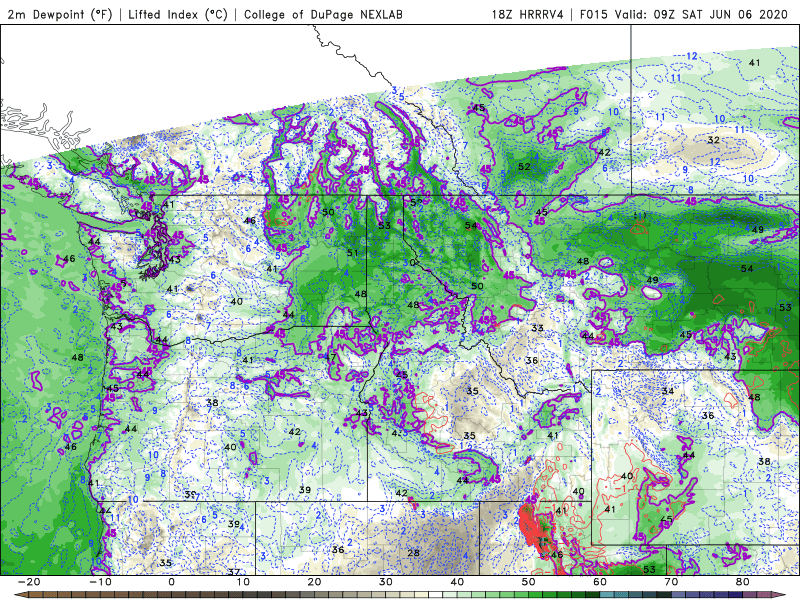Click the black dewpoint value 47 on the map

pos(331,357)
